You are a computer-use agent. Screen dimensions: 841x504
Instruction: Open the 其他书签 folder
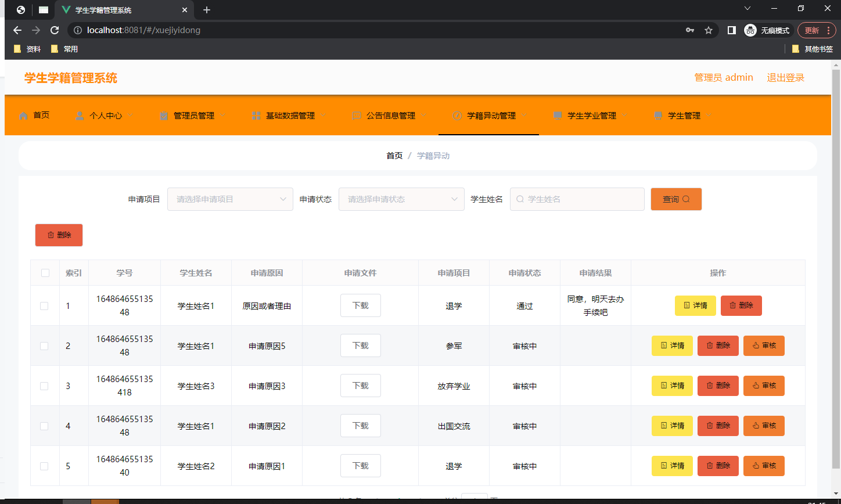(812, 49)
